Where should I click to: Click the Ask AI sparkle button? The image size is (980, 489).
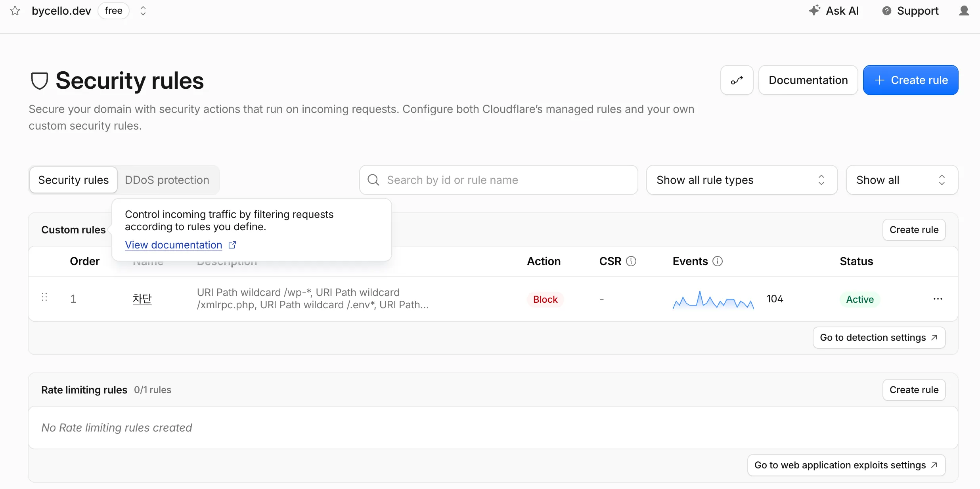click(834, 11)
